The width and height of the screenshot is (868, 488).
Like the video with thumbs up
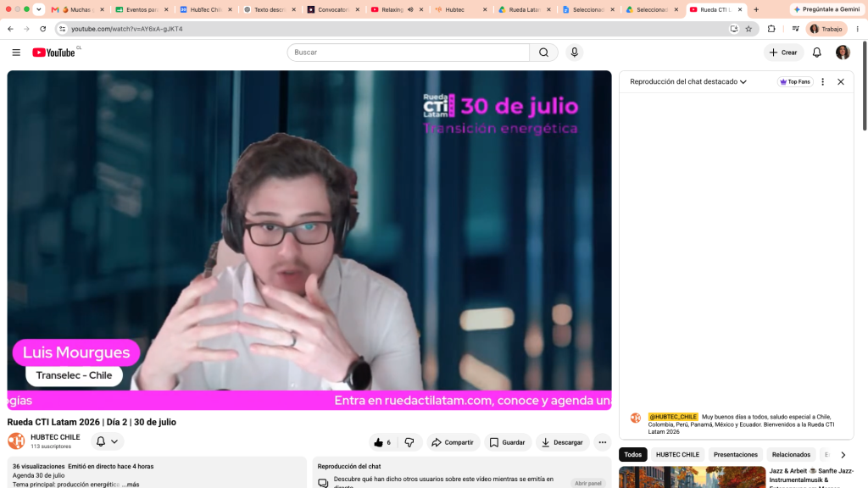(382, 442)
